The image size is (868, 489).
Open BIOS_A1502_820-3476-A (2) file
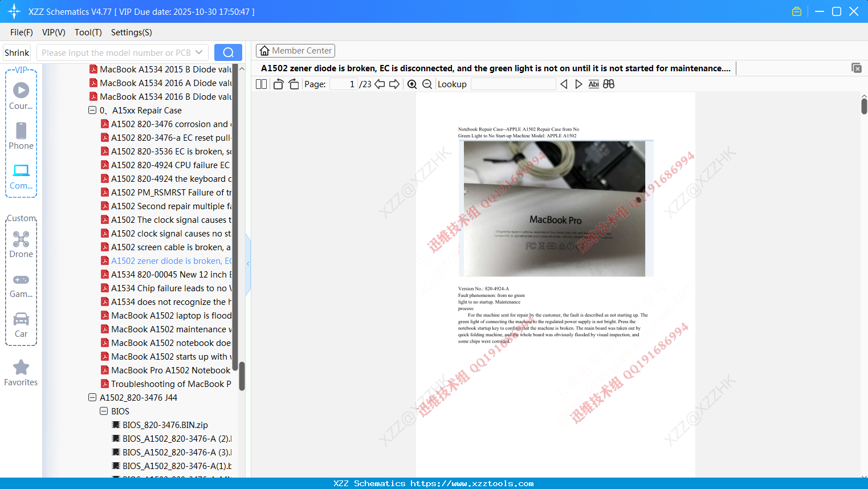coord(172,439)
